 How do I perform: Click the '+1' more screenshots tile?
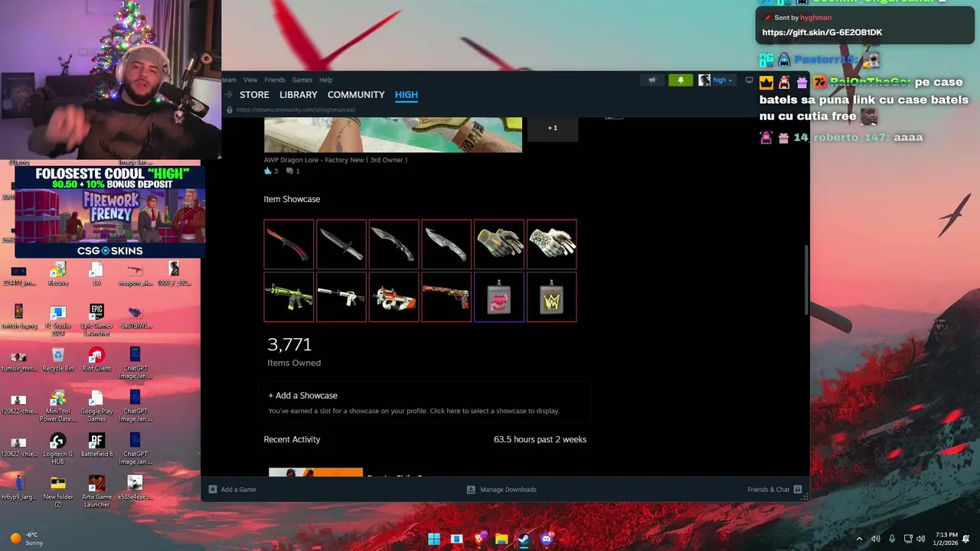(552, 128)
